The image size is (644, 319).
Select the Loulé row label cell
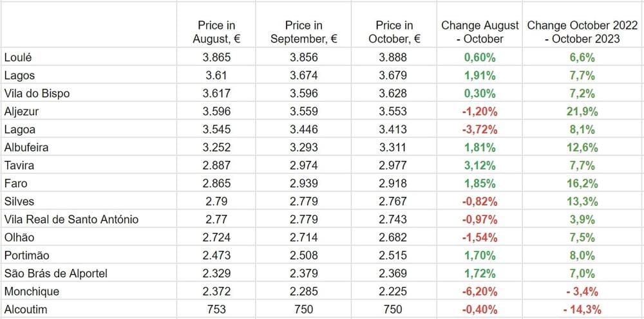coord(18,57)
